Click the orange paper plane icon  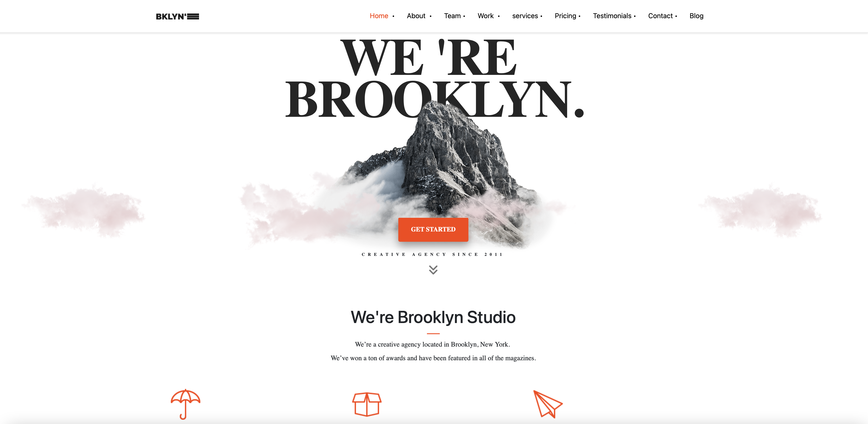(x=548, y=404)
